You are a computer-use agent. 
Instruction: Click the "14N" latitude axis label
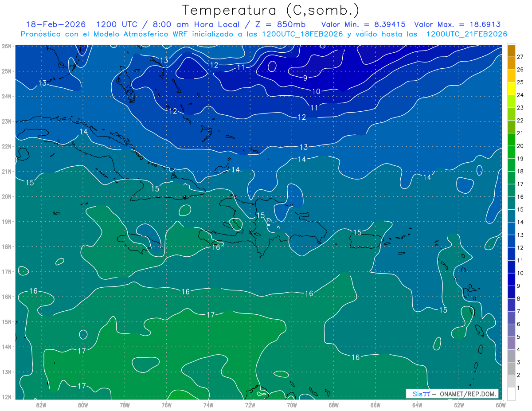point(7,347)
